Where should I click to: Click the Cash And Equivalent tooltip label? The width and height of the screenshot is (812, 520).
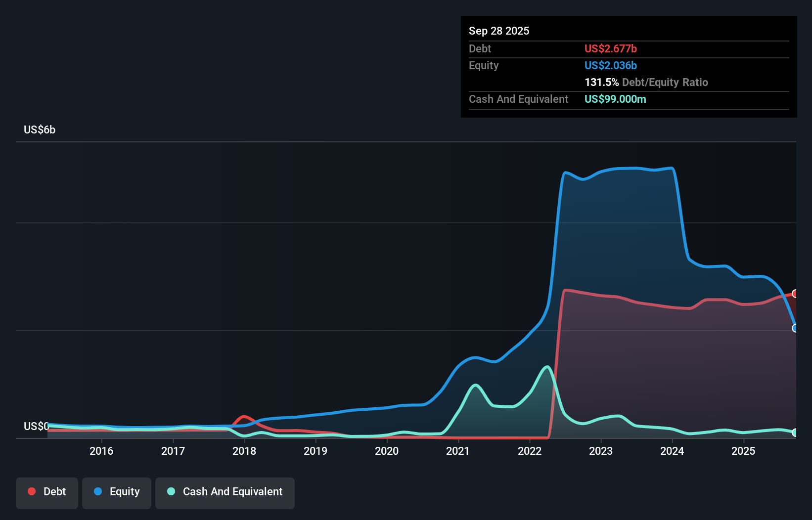[x=518, y=99]
